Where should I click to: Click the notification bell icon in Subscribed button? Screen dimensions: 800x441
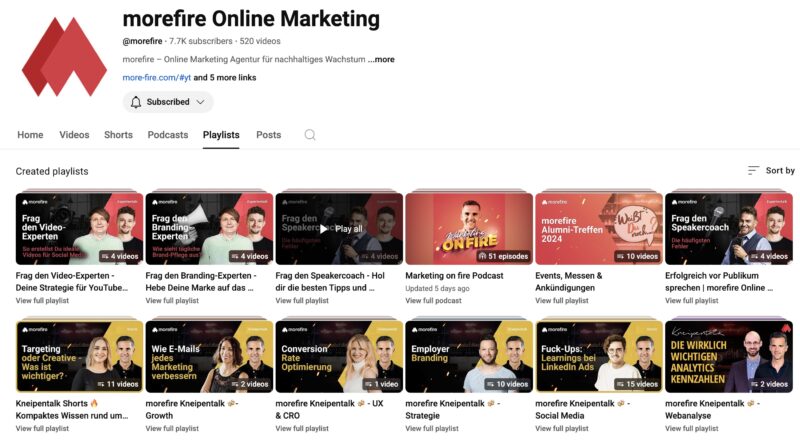pyautogui.click(x=136, y=102)
